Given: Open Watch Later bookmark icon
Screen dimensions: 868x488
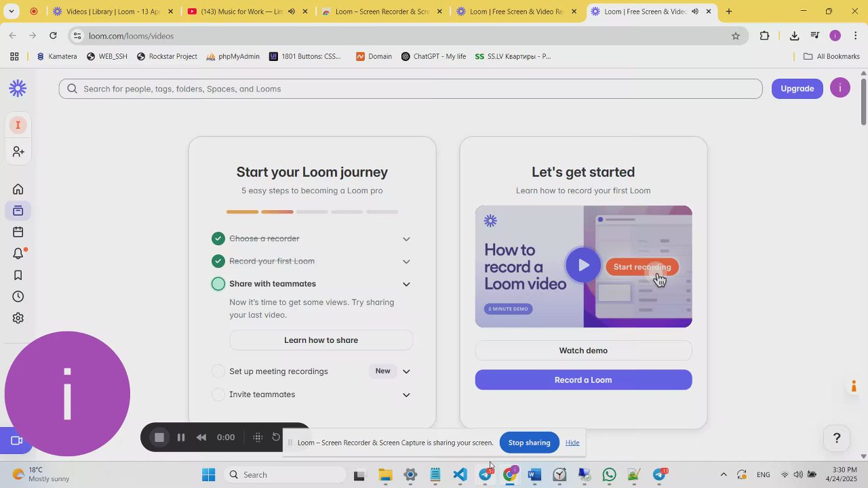Looking at the screenshot, I should 18,275.
